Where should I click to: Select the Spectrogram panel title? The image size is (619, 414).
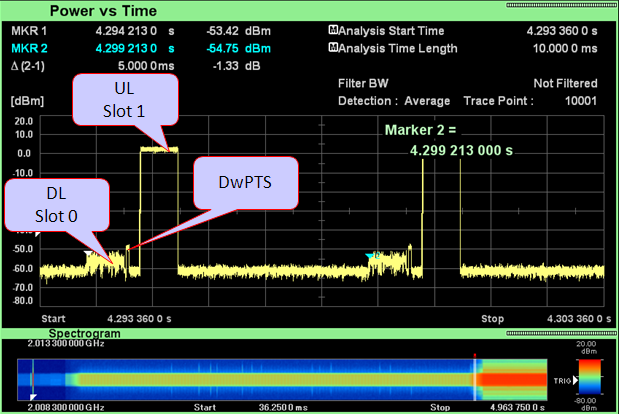tap(84, 333)
